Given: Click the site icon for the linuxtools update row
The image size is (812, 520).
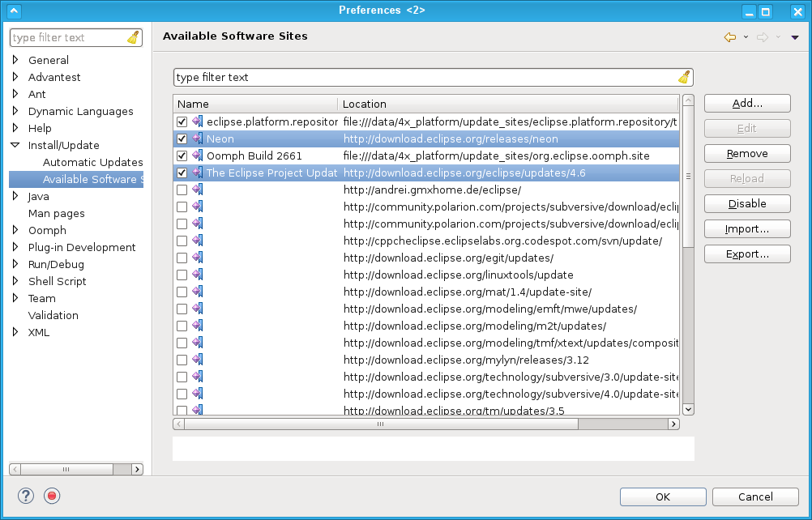Looking at the screenshot, I should coord(197,275).
